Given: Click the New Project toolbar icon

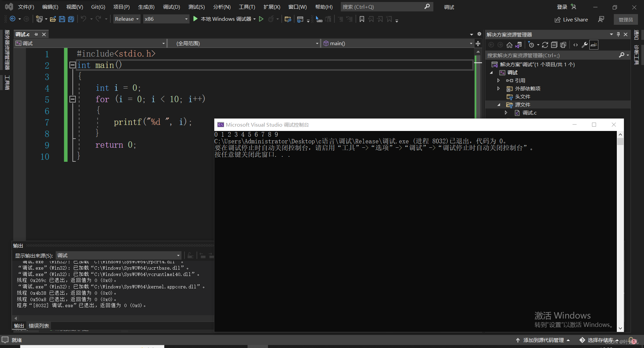Looking at the screenshot, I should point(39,19).
